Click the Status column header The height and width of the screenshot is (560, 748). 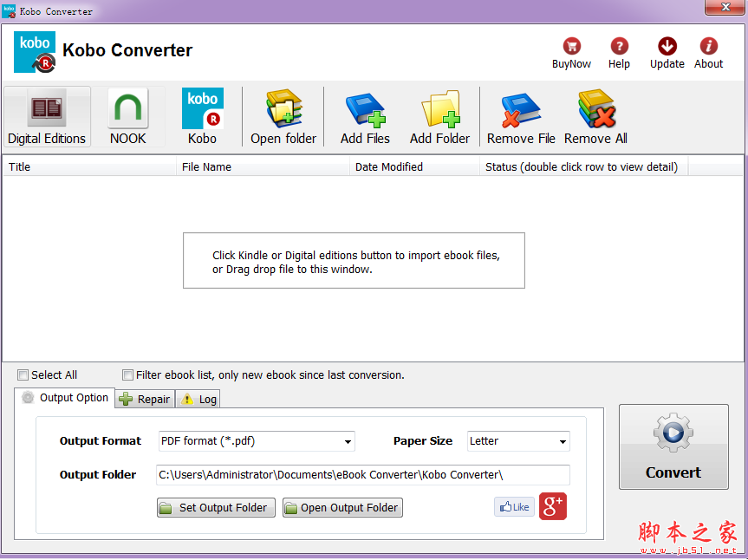[x=584, y=167]
